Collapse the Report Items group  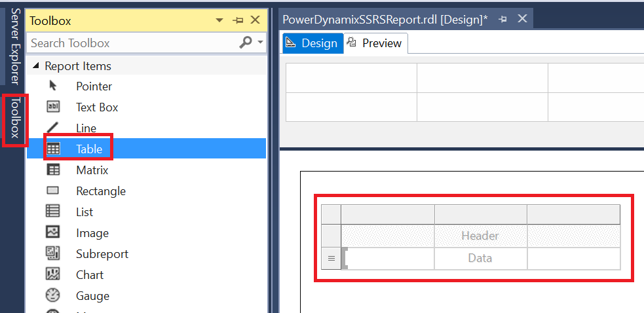click(x=36, y=65)
